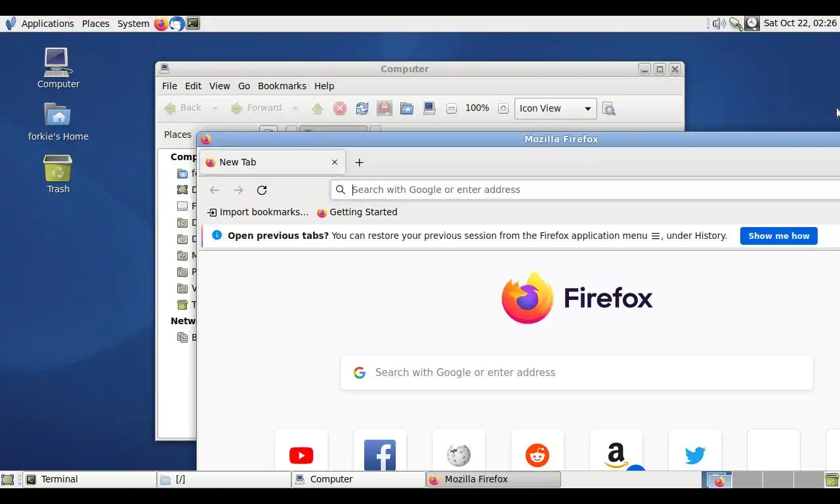Click the Google search box on new tab page
The height and width of the screenshot is (504, 840).
[x=577, y=373]
